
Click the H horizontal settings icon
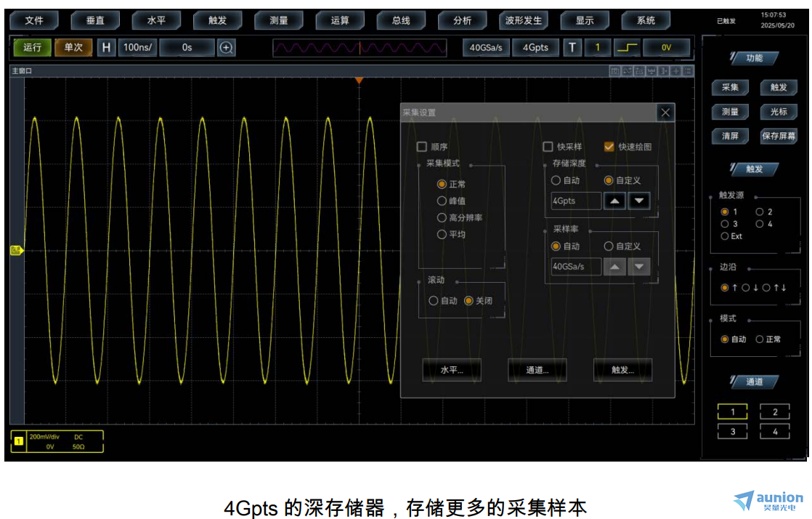coord(107,48)
